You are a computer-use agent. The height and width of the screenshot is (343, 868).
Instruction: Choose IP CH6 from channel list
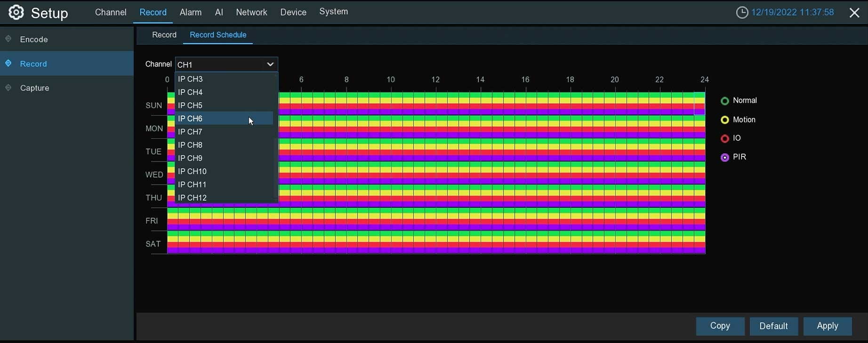point(190,119)
